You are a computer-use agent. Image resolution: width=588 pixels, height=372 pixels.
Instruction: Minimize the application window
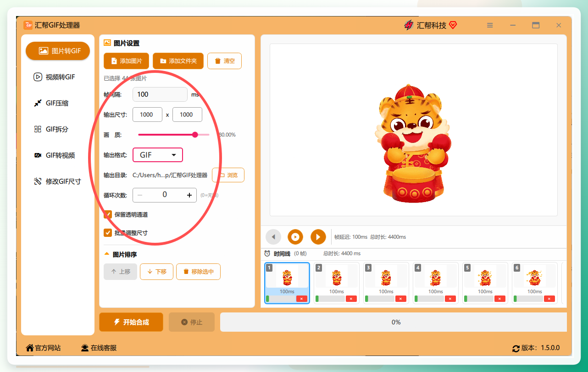(513, 25)
